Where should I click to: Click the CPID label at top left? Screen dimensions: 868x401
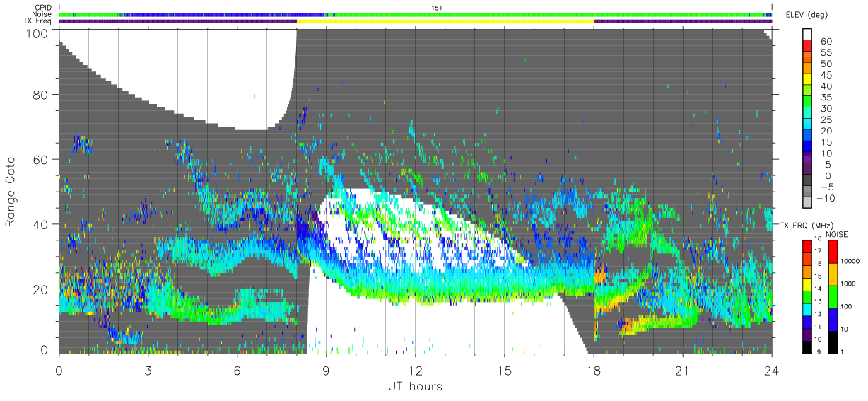click(42, 7)
